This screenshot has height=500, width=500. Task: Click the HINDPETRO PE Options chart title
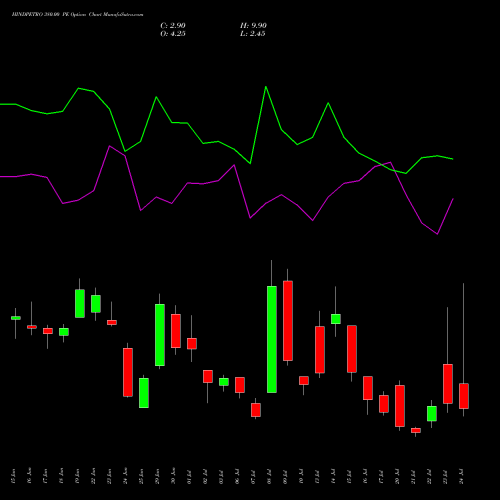77,15
